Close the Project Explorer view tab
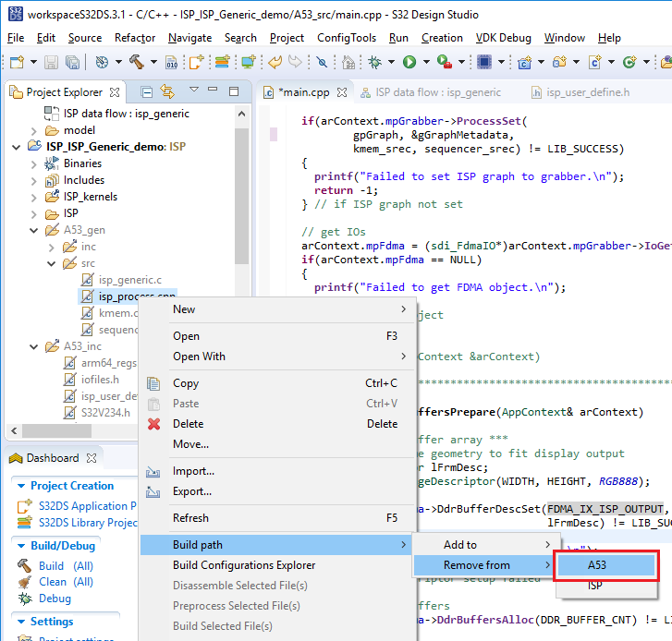The height and width of the screenshot is (641, 672). 114,92
